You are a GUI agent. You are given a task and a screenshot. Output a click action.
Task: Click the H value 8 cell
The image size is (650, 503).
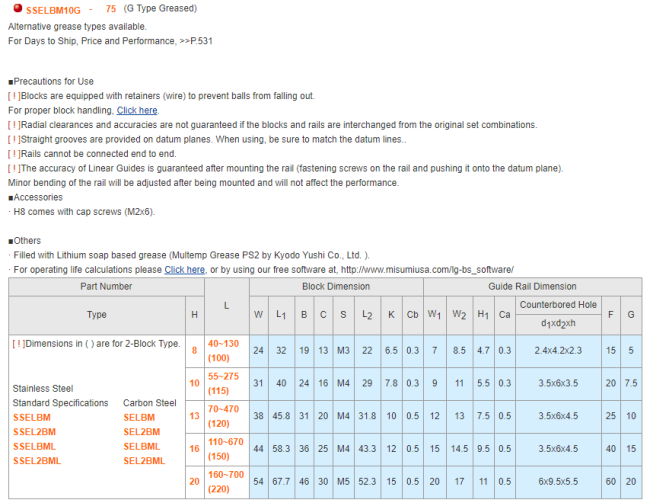click(x=194, y=350)
